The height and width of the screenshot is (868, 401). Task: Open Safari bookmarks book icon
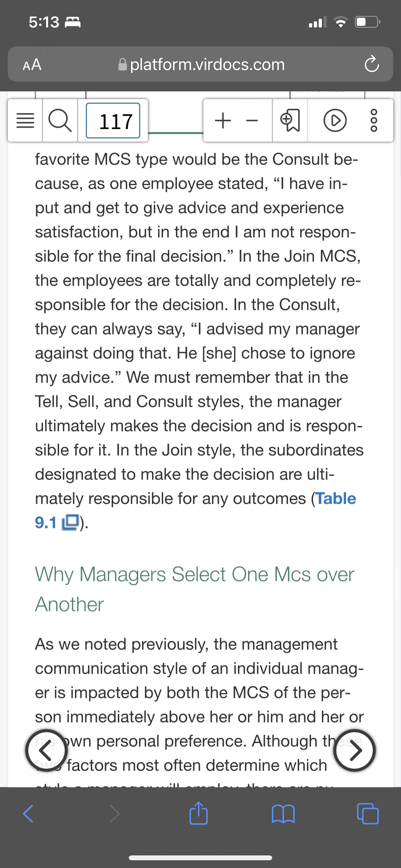[283, 814]
